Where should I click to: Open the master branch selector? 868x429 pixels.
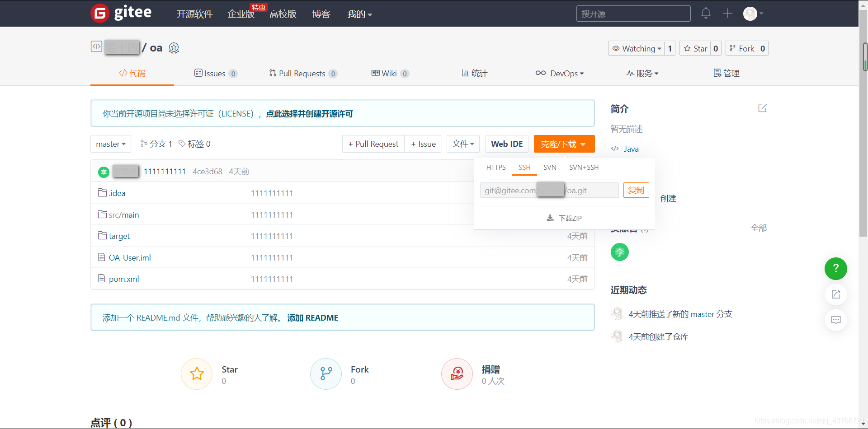coord(111,144)
